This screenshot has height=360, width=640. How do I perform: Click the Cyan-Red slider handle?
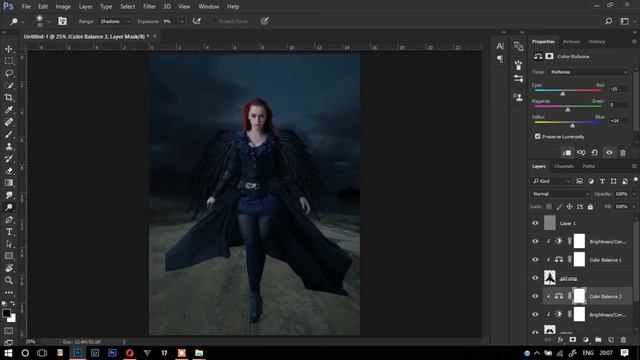click(x=562, y=93)
